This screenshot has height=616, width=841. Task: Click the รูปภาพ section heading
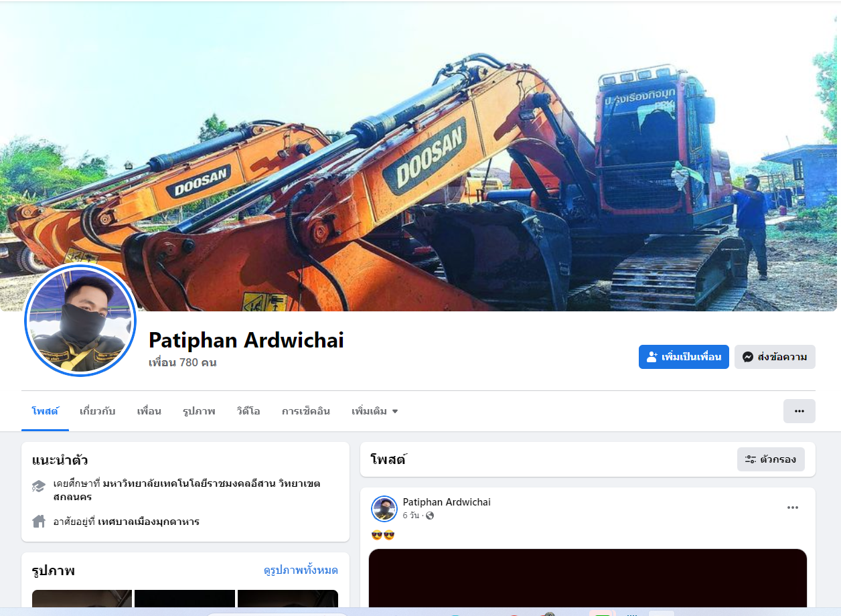coord(54,570)
